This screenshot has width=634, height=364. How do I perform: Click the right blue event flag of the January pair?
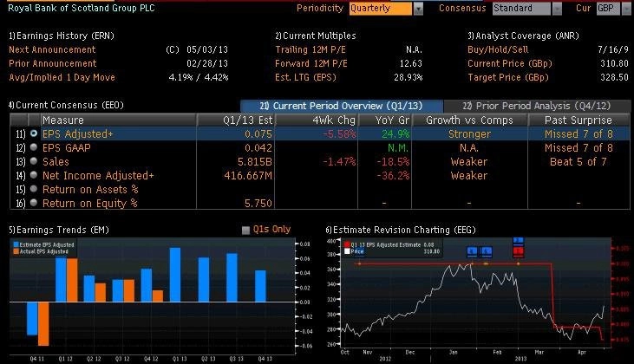pyautogui.click(x=487, y=251)
